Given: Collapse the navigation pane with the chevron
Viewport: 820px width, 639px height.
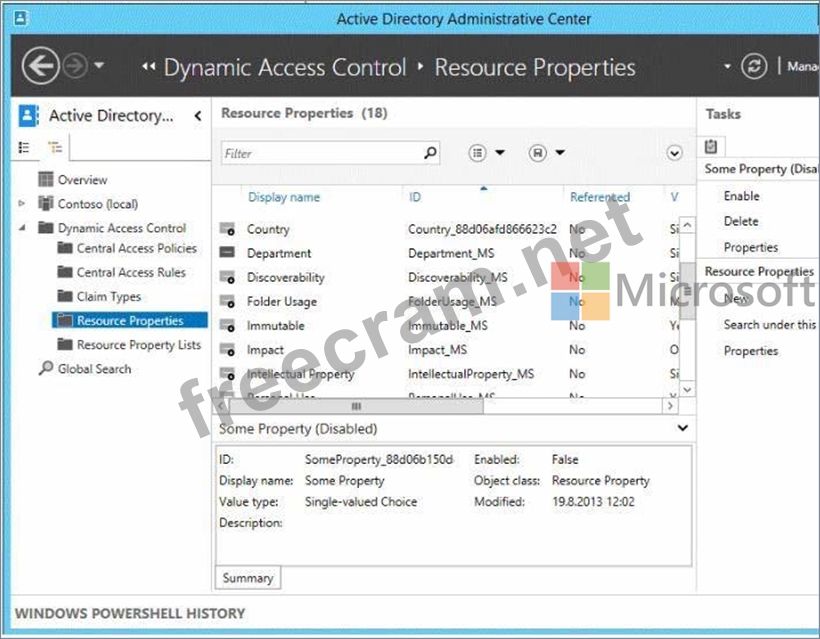Looking at the screenshot, I should [x=198, y=116].
